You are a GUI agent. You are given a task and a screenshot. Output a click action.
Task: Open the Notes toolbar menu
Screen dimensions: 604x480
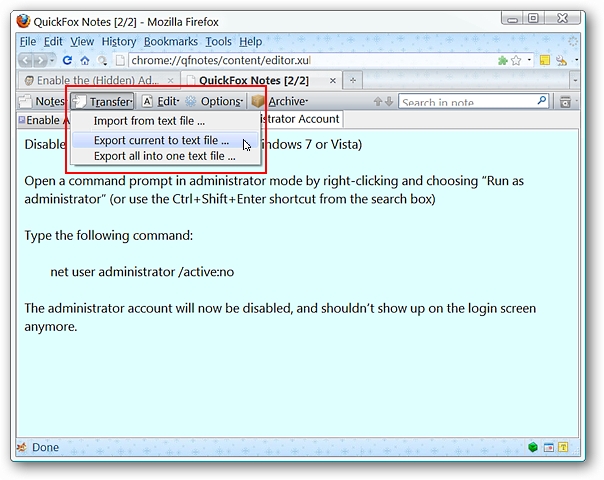click(42, 101)
